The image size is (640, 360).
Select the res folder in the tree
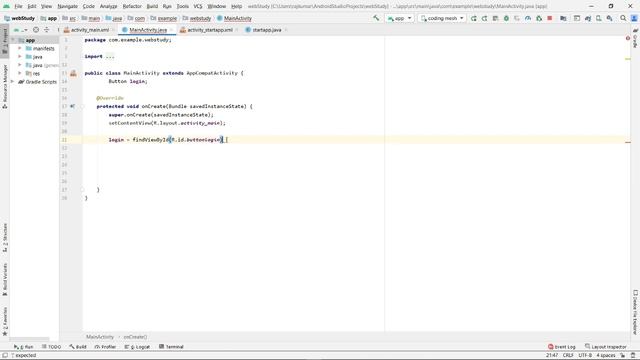tap(33, 73)
